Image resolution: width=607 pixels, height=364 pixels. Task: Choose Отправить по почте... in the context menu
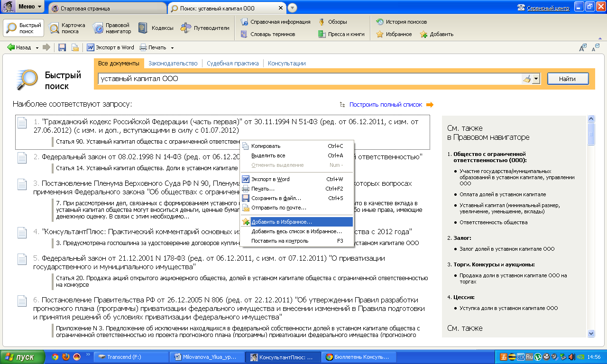tap(297, 208)
